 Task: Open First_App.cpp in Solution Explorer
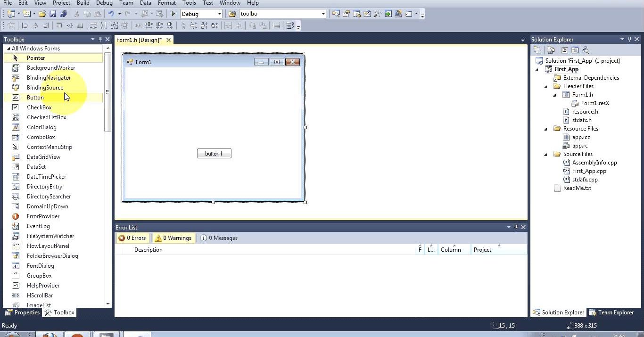tap(589, 171)
